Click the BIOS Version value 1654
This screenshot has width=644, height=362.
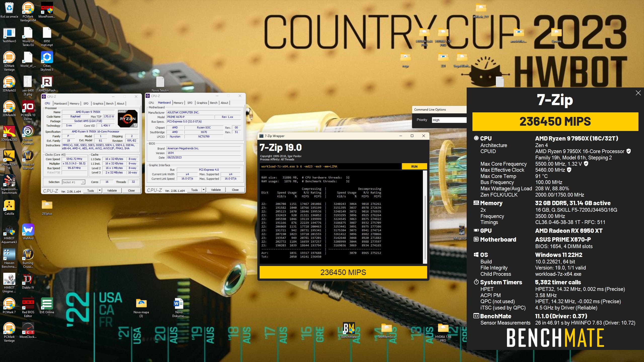204,153
